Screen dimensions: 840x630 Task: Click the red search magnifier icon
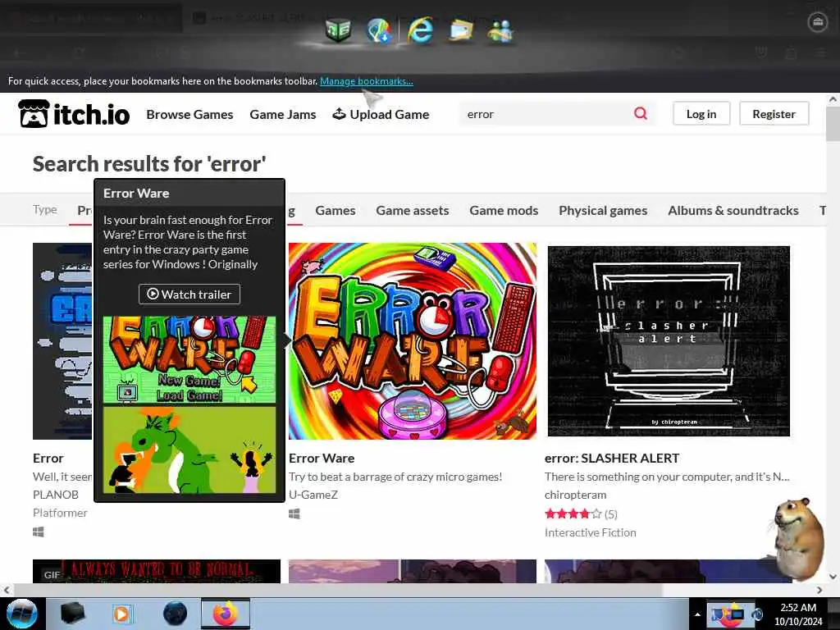point(640,113)
